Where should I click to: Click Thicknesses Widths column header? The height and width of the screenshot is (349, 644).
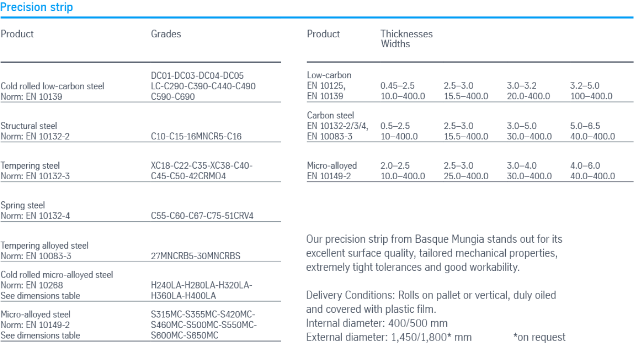[406, 39]
